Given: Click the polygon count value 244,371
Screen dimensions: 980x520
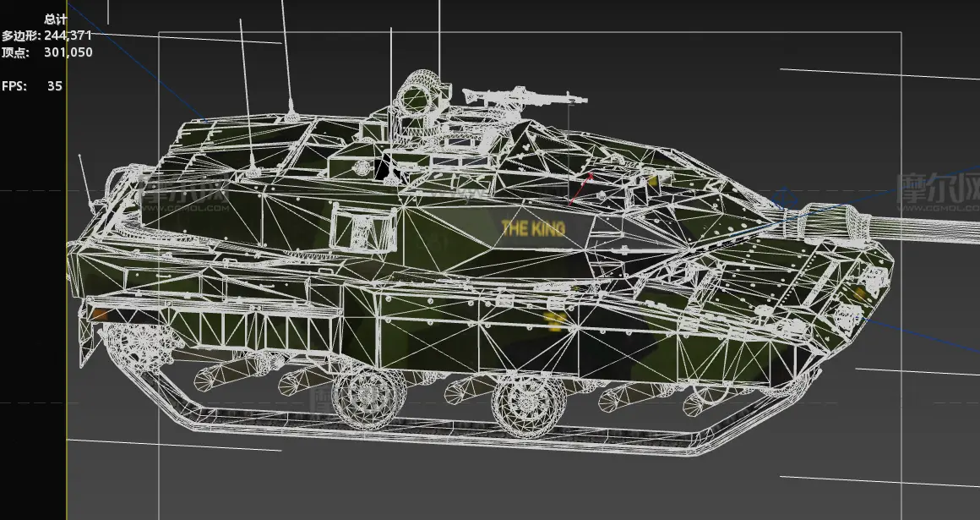Looking at the screenshot, I should 68,36.
